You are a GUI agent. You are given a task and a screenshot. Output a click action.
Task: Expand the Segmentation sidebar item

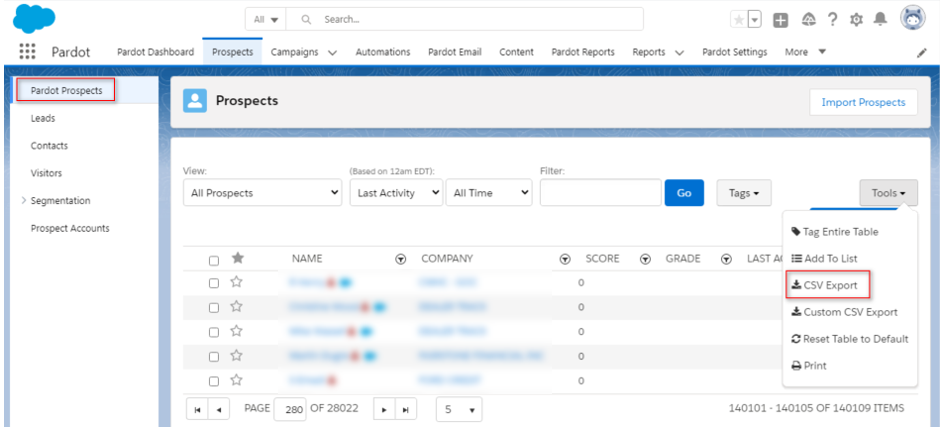point(23,200)
